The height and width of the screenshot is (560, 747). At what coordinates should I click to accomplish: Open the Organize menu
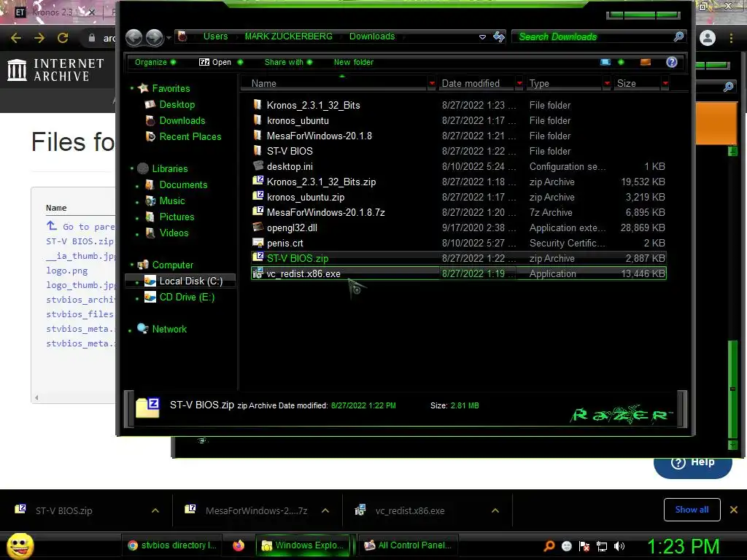tap(155, 62)
